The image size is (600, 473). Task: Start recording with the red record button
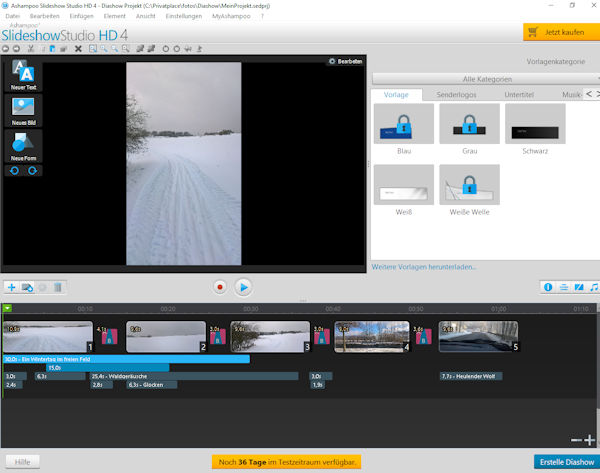pos(220,287)
